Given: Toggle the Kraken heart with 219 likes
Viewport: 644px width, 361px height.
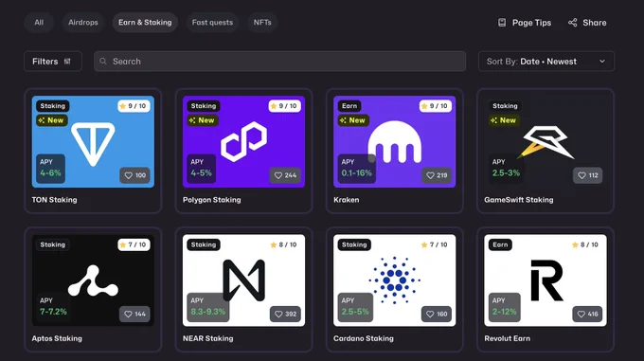Looking at the screenshot, I should (x=437, y=175).
